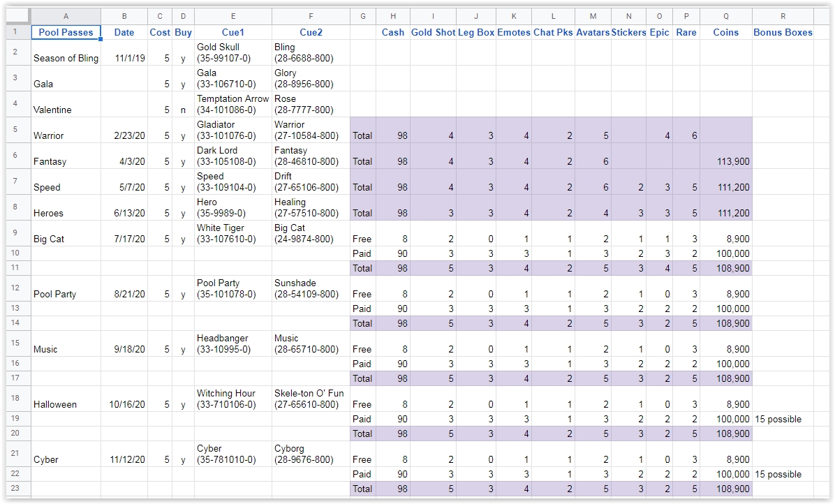
Task: Click the 'Paid' label in row 13
Action: (363, 309)
